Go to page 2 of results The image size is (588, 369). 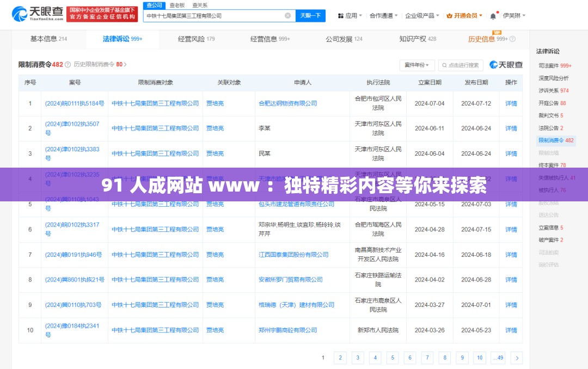[340, 358]
